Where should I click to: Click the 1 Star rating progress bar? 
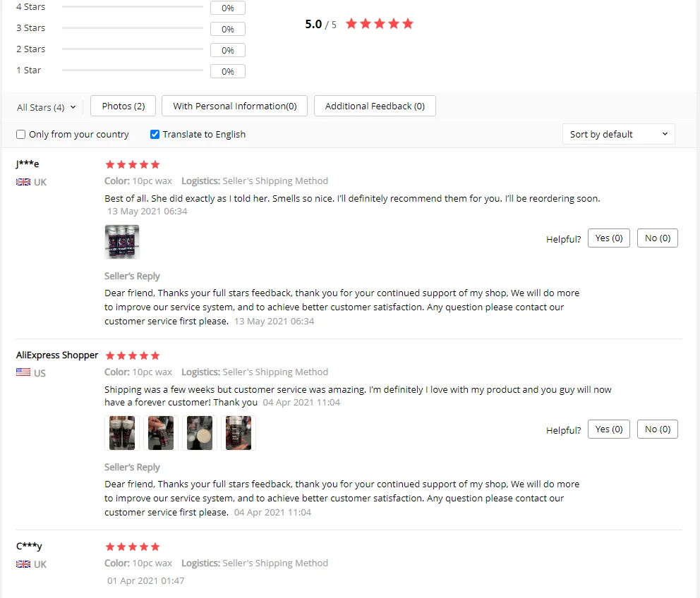tap(133, 70)
